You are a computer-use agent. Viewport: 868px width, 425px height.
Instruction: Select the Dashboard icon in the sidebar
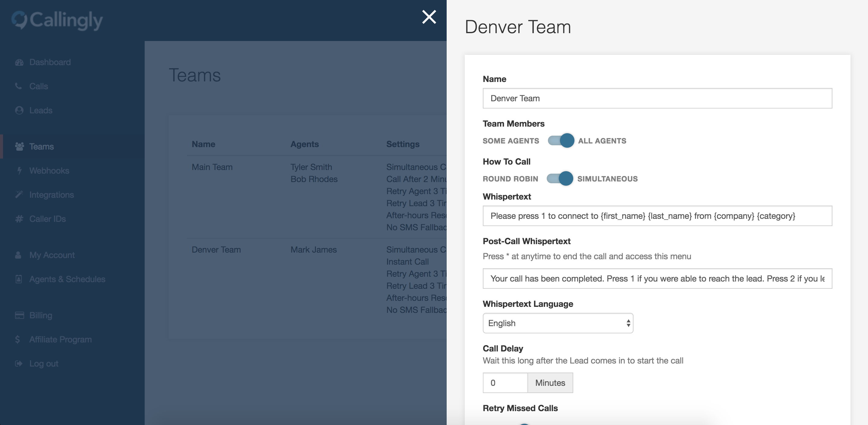[19, 62]
